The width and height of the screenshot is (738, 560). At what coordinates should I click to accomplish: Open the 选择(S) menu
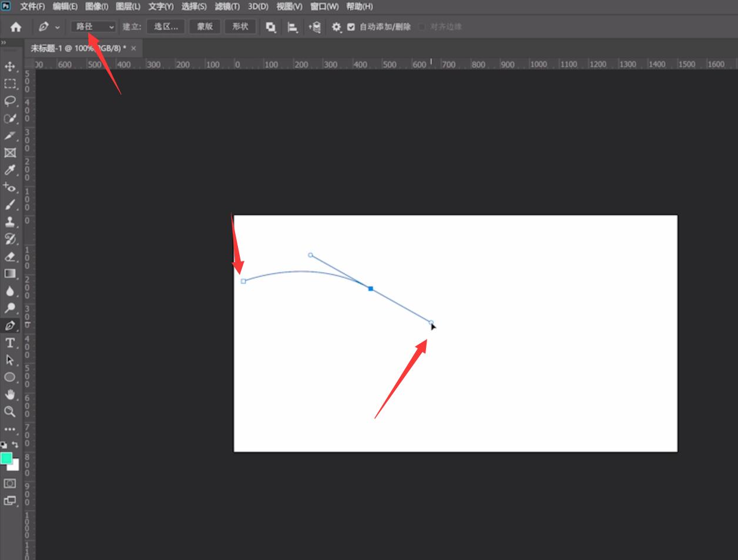point(194,6)
